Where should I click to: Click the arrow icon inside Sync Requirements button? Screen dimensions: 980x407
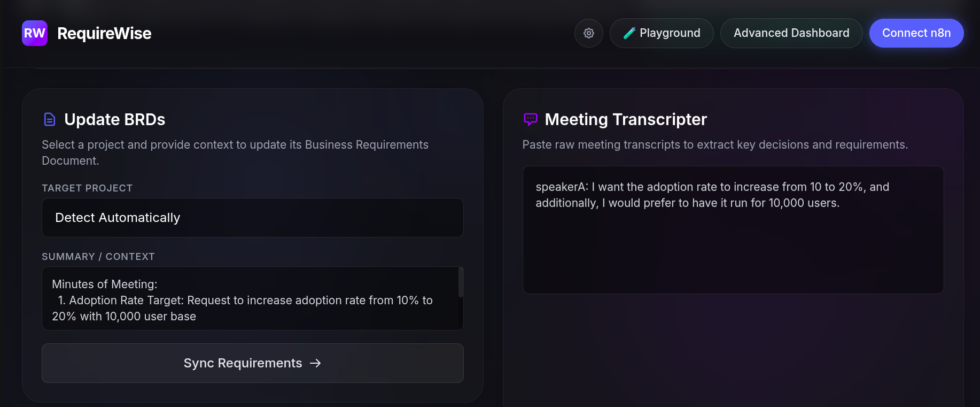click(x=316, y=363)
